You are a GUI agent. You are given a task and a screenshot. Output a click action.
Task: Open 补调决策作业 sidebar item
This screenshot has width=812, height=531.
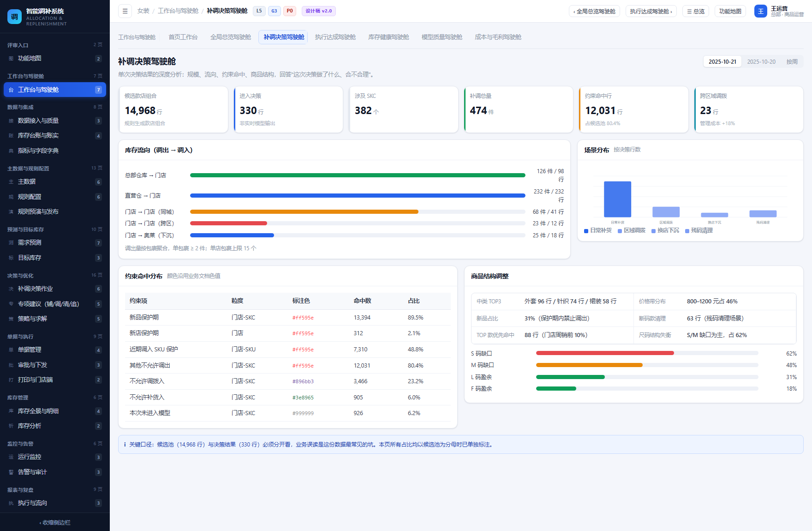point(55,289)
